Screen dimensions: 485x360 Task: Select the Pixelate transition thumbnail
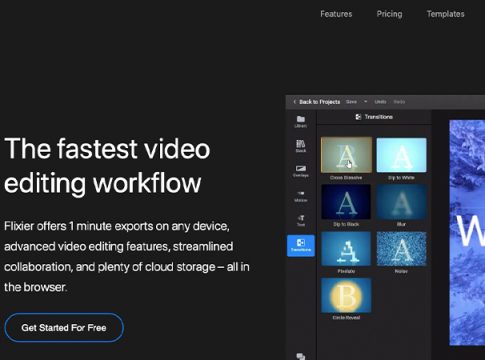(x=346, y=249)
